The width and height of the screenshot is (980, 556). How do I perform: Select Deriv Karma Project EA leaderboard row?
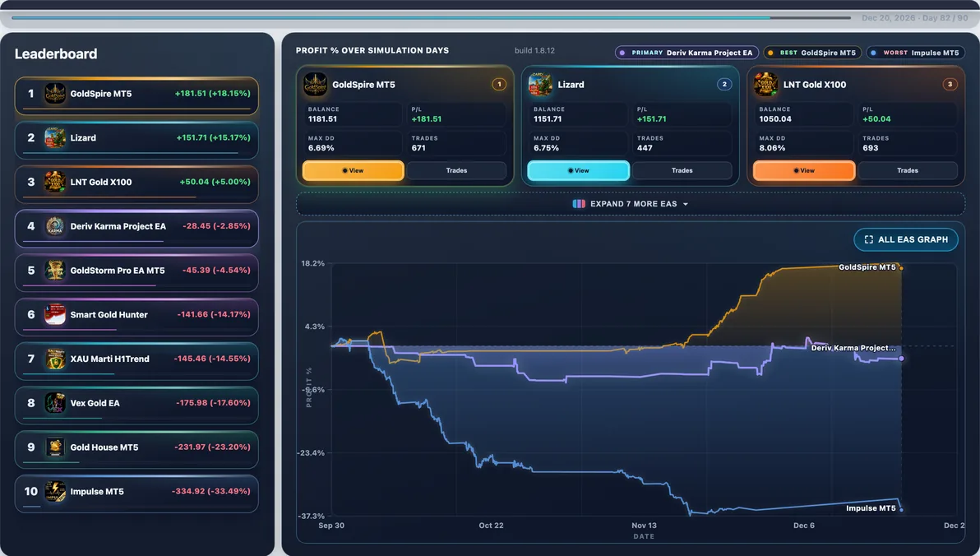[x=136, y=229]
